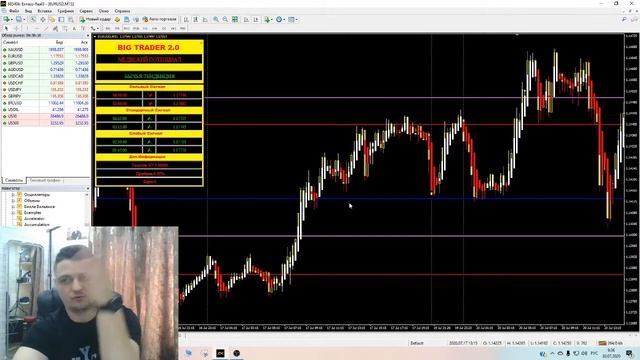Select Accelerator in Navigator tree

34,219
